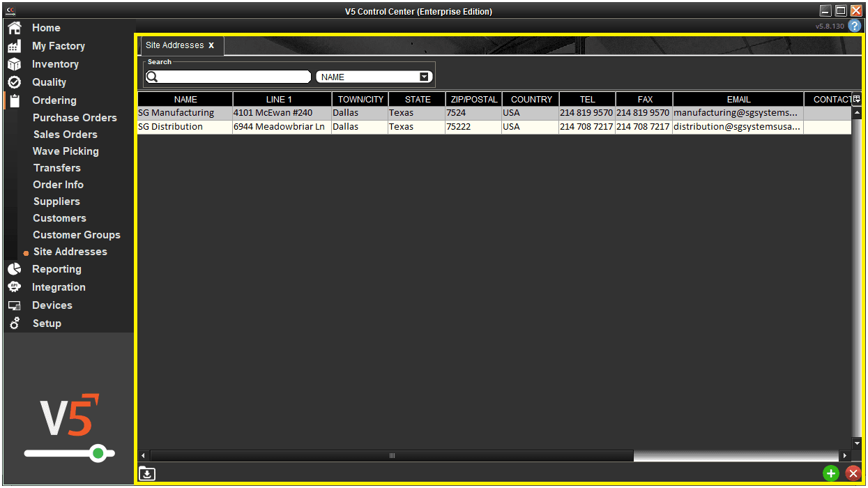Click vertical scrollbar up arrow

tap(857, 112)
